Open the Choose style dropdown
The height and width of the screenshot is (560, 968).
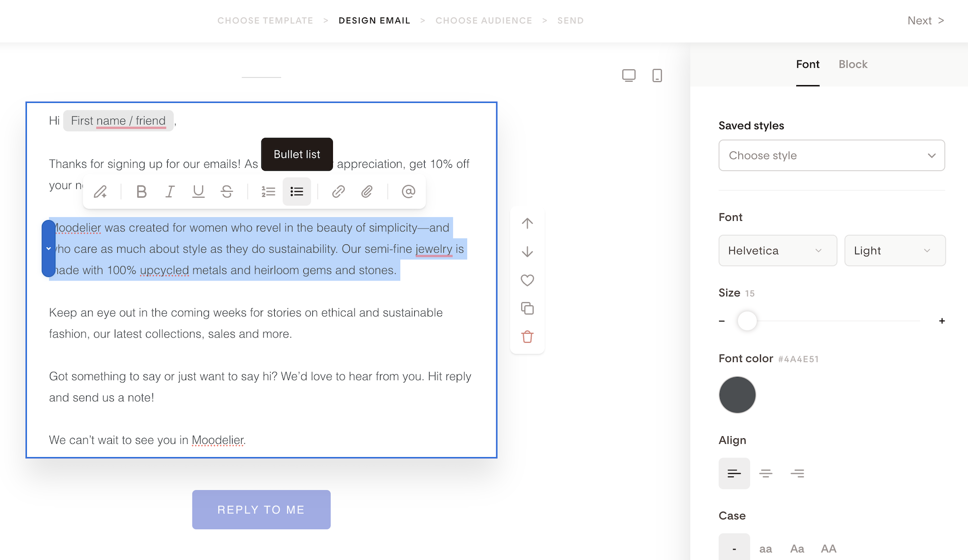pos(831,155)
